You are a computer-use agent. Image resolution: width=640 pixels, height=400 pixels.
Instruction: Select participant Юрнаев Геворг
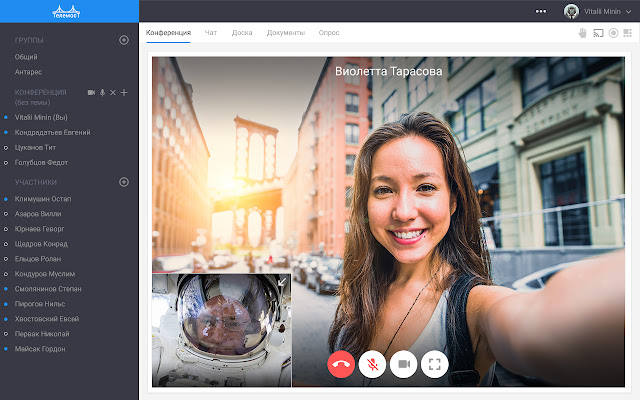(x=40, y=229)
